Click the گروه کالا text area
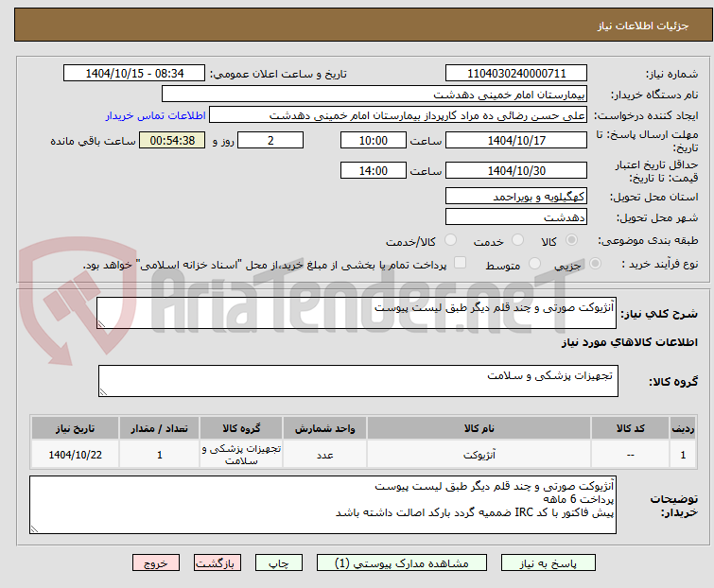The image size is (714, 588). point(357,381)
